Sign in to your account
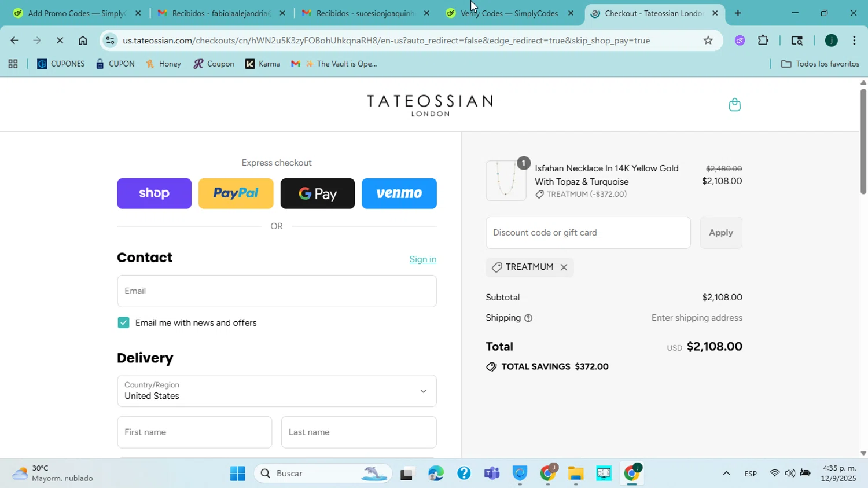This screenshot has height=488, width=868. click(x=423, y=259)
